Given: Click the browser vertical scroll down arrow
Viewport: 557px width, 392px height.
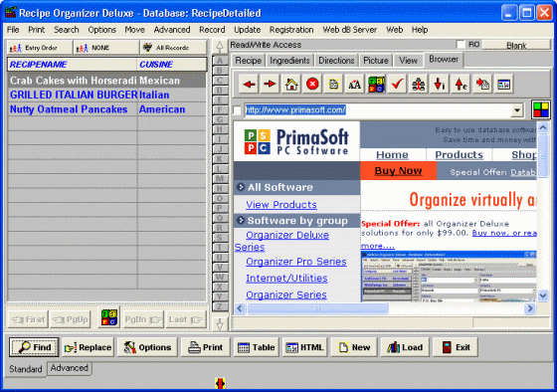Looking at the screenshot, I should [x=543, y=294].
